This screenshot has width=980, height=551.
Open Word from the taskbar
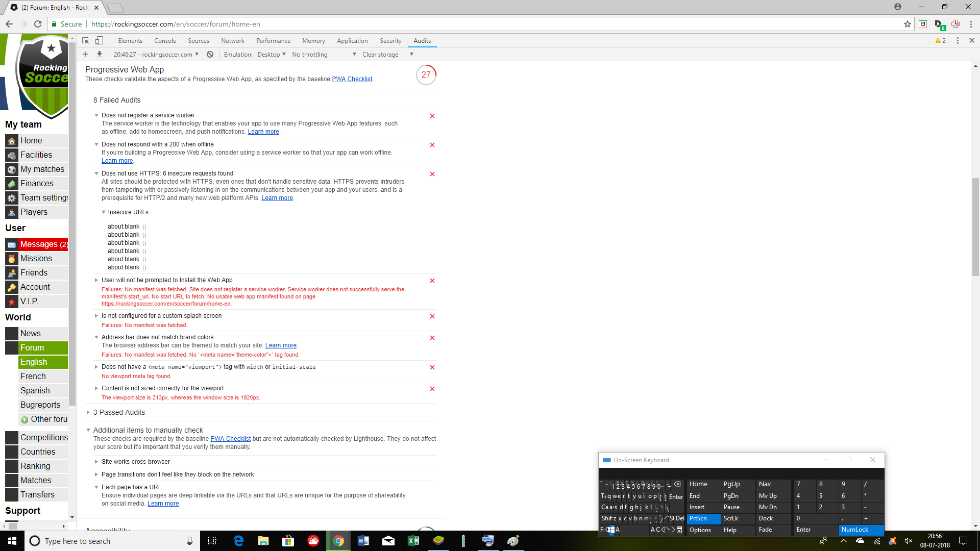363,541
